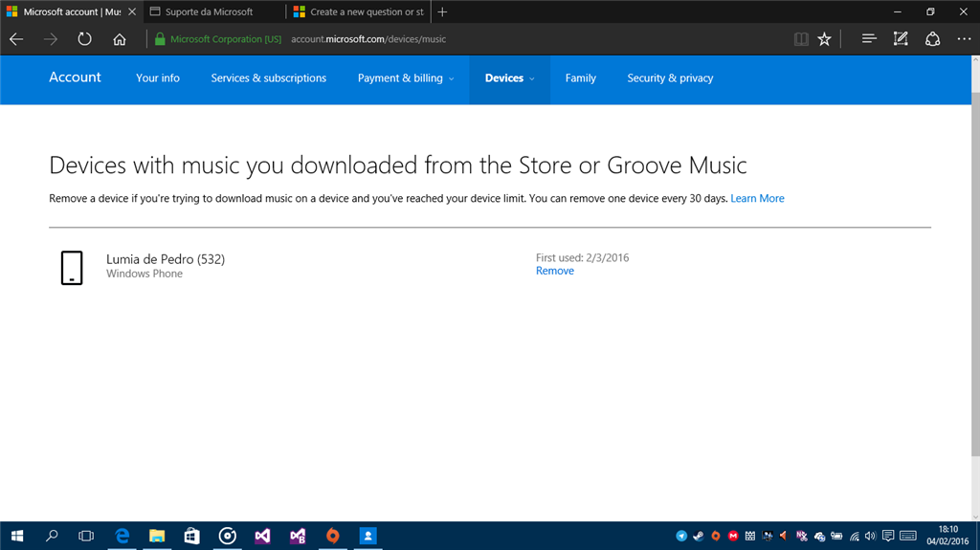Screen dimensions: 980x550
Task: Open Services & subscriptions menu item
Action: (269, 78)
